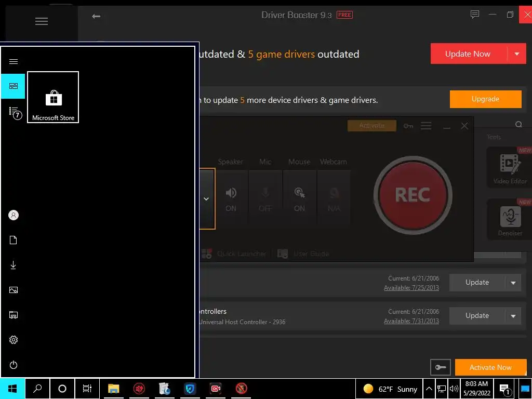Image resolution: width=532 pixels, height=399 pixels.
Task: Open the Microsoft Store tile
Action: tap(53, 97)
